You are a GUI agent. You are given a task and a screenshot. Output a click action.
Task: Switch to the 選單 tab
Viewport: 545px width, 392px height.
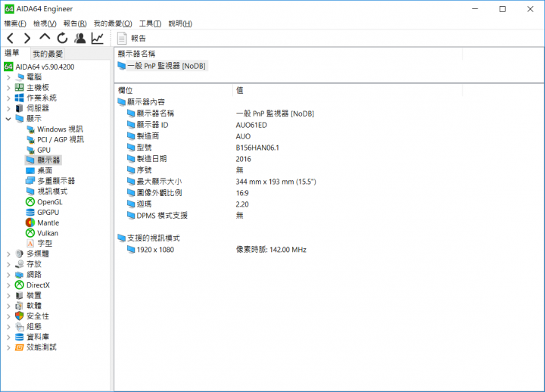click(x=12, y=53)
